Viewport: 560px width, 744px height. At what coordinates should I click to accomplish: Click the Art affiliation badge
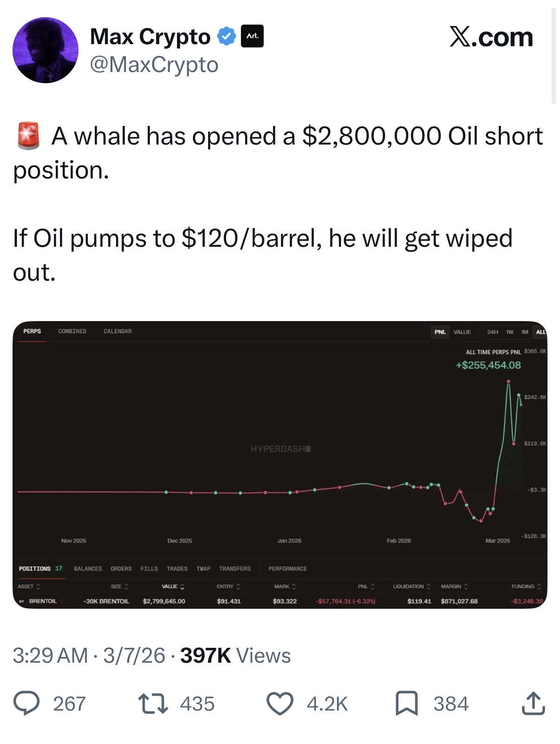(252, 36)
